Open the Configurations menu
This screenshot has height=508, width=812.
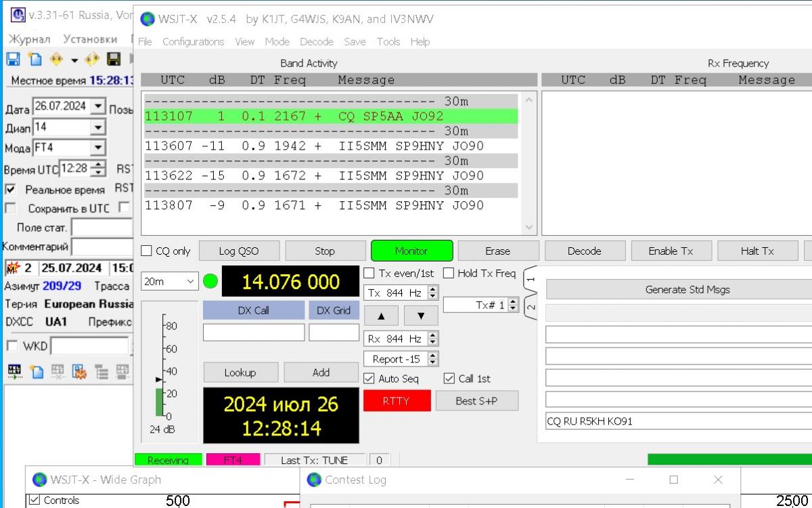coord(193,41)
